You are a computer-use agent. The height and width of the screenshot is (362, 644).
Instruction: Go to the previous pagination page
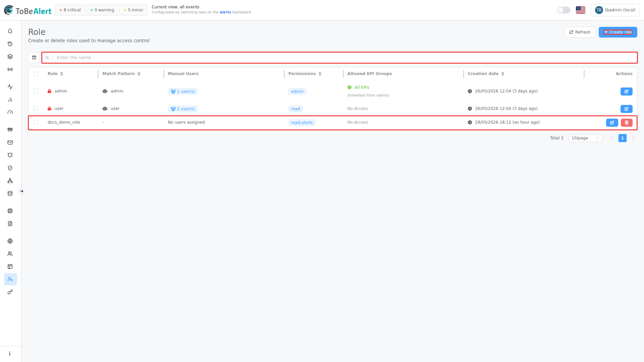pos(611,138)
